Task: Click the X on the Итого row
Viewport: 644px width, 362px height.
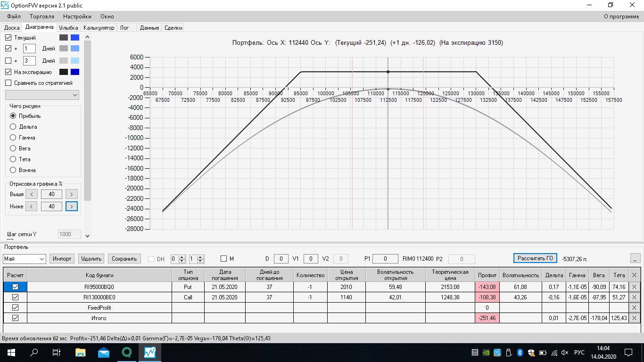Action: point(634,318)
